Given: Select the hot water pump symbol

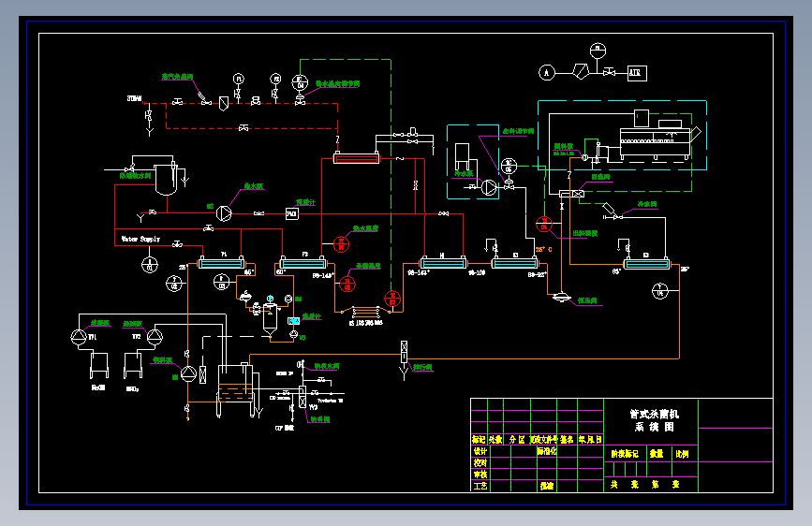Looking at the screenshot, I should [x=224, y=212].
